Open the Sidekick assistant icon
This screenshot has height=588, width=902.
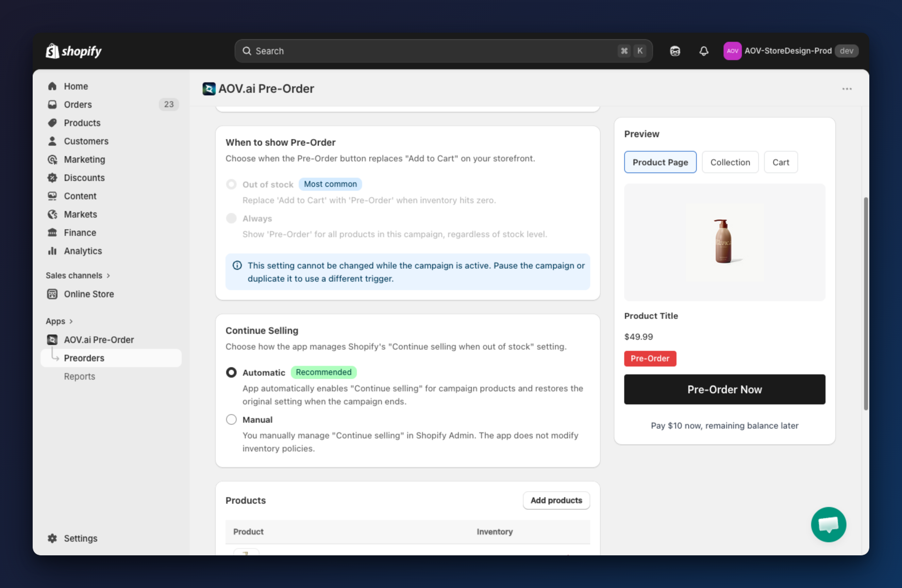pos(675,51)
